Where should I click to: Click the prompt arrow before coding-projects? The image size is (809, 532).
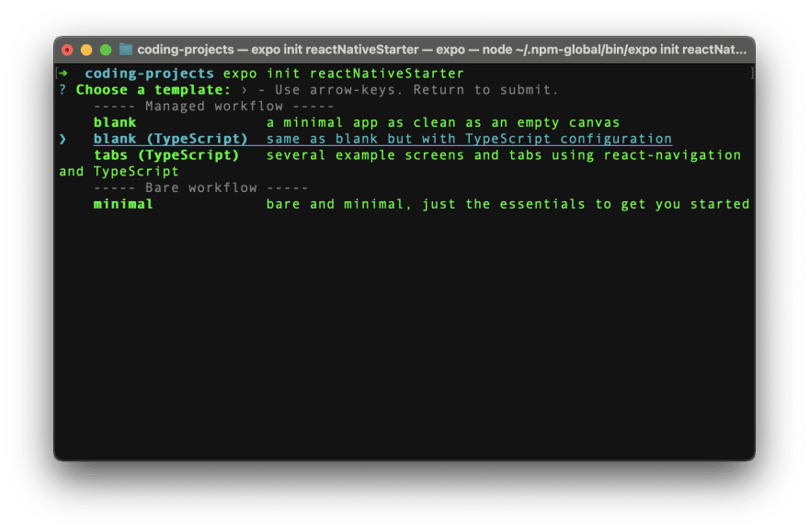(x=63, y=74)
